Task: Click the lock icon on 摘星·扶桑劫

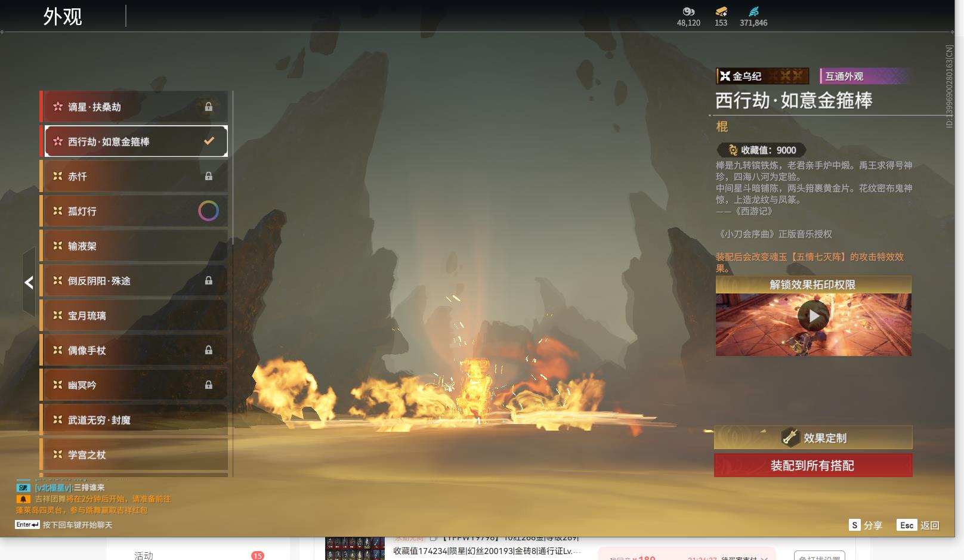Action: tap(209, 107)
